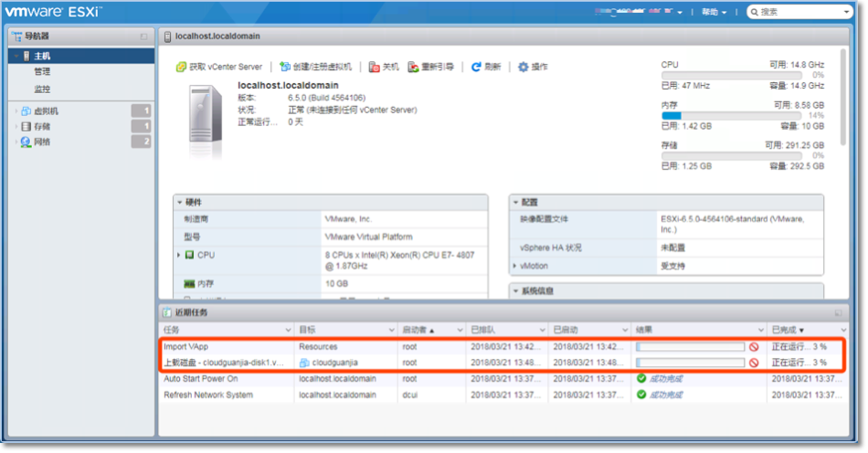
Task: Expand the CPU row in the 硬件 panel
Action: [x=179, y=255]
